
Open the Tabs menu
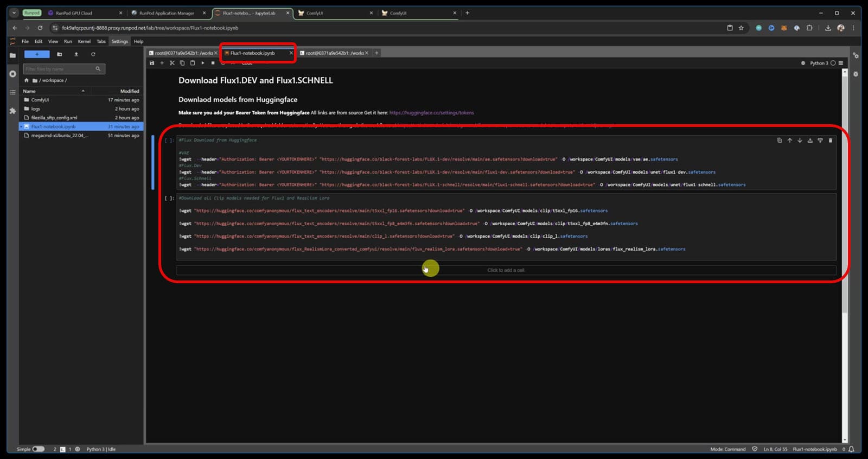(x=101, y=41)
